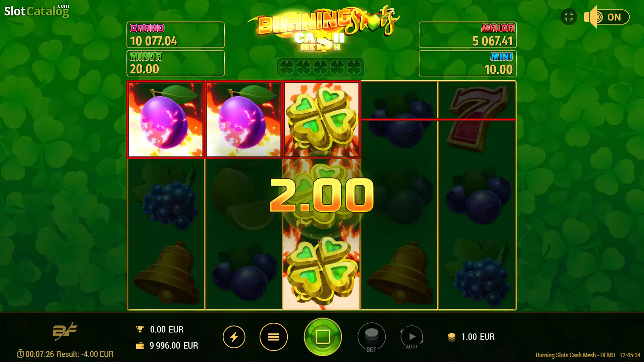Stop the spin with the green button

point(323,337)
